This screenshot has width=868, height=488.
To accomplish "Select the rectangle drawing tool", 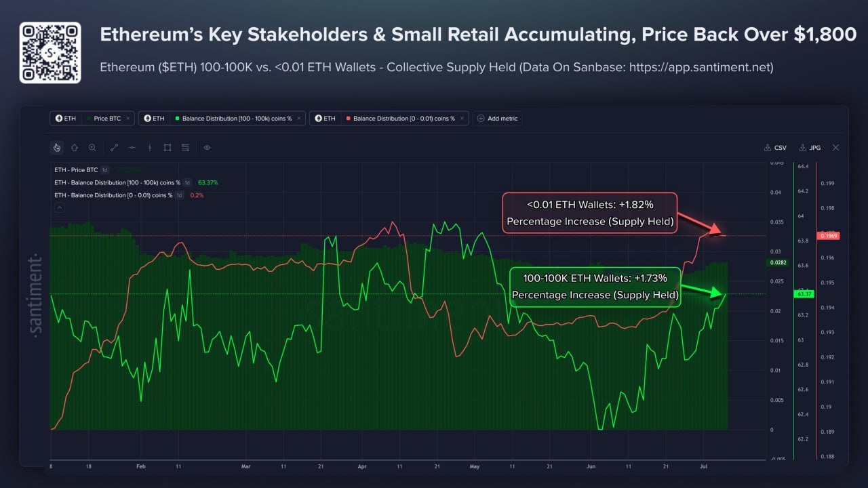I will (x=167, y=147).
